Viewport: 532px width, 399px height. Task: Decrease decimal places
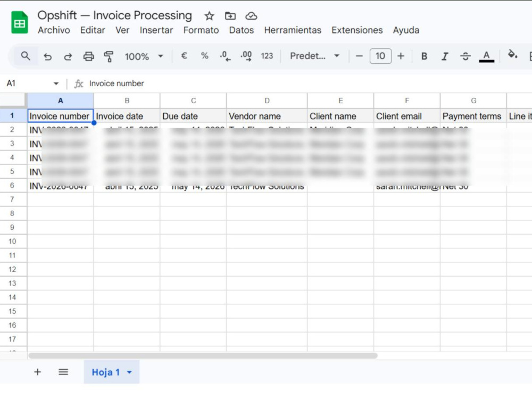(x=225, y=56)
